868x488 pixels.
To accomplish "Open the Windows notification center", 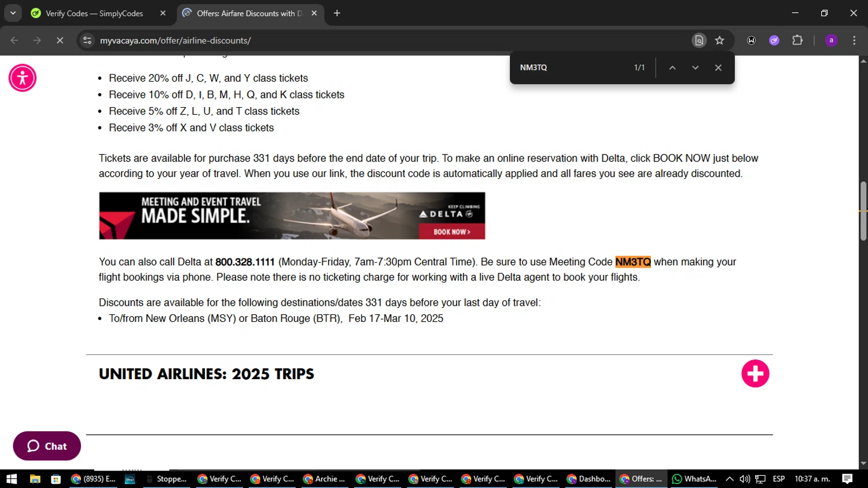I will (x=847, y=479).
